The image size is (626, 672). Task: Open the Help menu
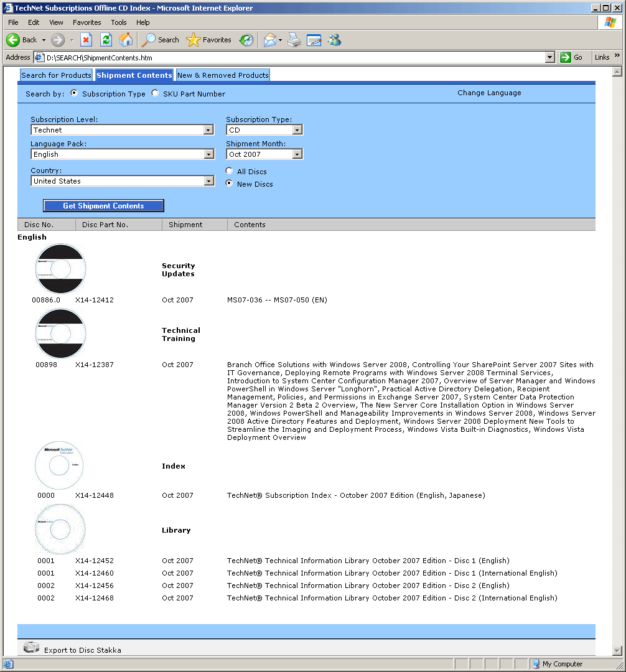point(143,22)
